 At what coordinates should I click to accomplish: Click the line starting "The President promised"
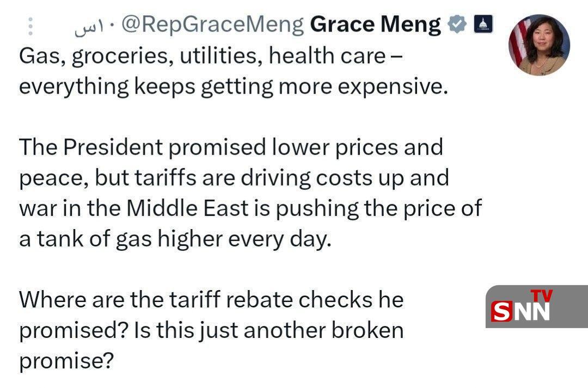click(x=231, y=147)
